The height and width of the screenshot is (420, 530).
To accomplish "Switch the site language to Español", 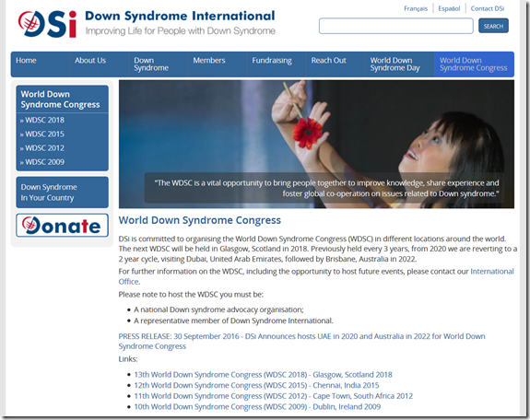I will 449,8.
